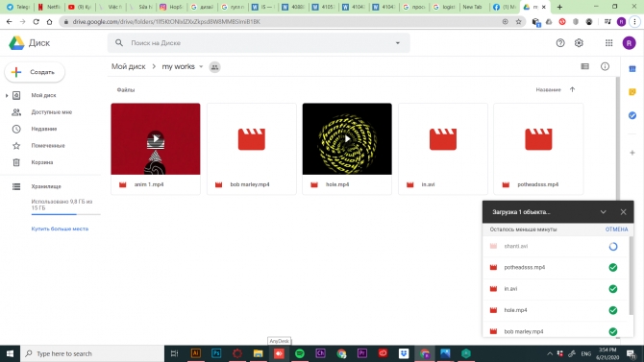Open Google Tasks side panel
Screen dimensions: 644x362
pos(632,116)
